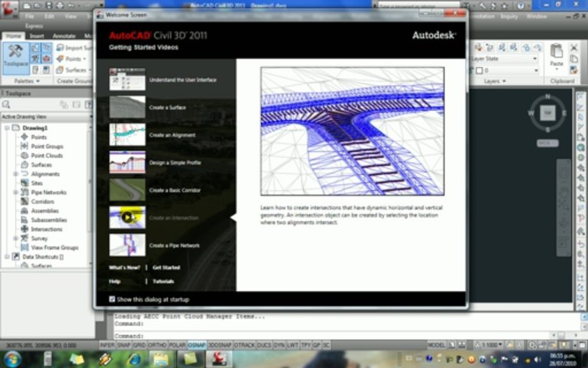
Task: Toggle Show this dialog at startup checkbox
Action: [112, 299]
